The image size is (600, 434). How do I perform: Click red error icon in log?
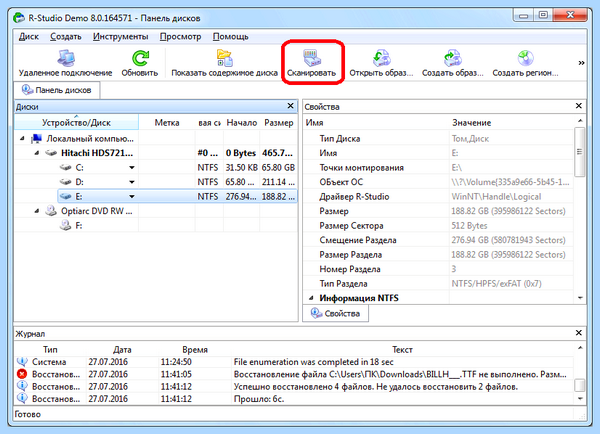[22, 374]
